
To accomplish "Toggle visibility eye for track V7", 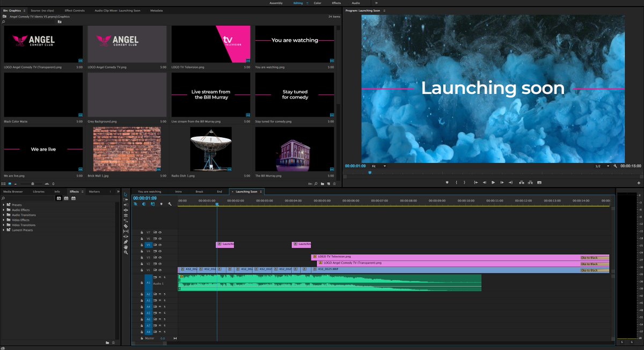I will (x=160, y=232).
